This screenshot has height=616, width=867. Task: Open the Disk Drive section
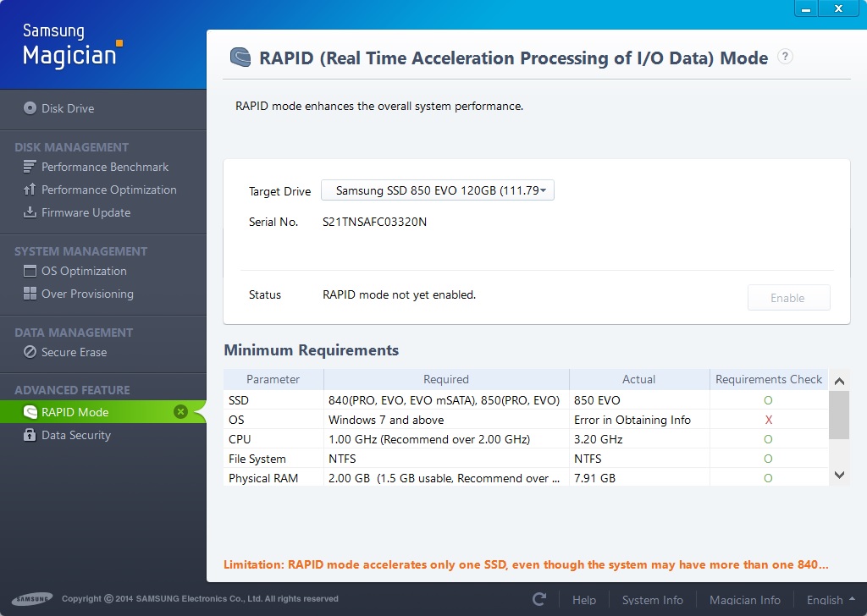tap(68, 108)
